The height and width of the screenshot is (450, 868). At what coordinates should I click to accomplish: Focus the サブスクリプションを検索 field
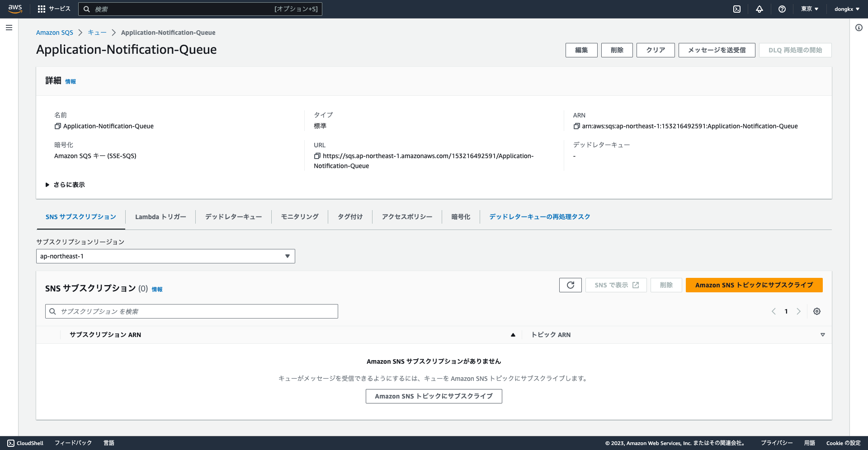[x=192, y=311]
